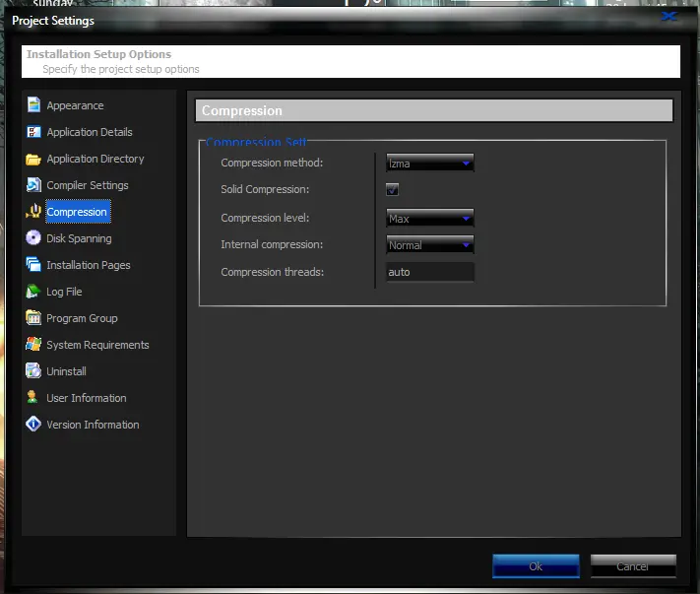Expand the Compression level dropdown
The width and height of the screenshot is (700, 594).
pos(429,219)
